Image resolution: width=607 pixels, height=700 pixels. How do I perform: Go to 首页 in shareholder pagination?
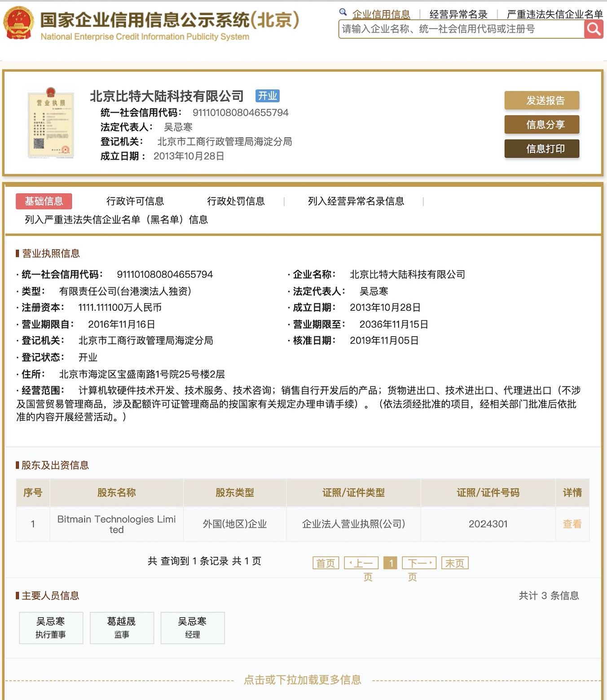326,563
